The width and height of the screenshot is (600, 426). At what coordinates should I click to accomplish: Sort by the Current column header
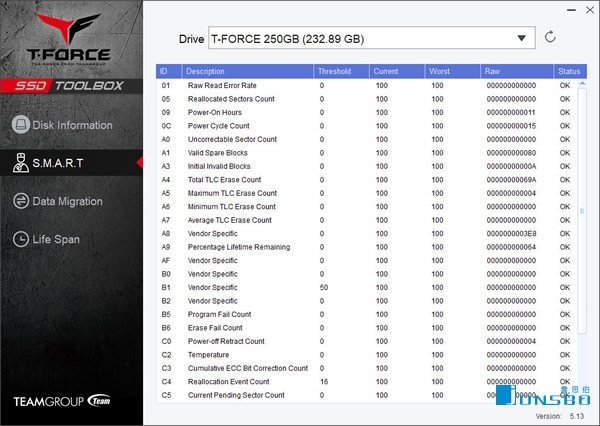point(397,71)
